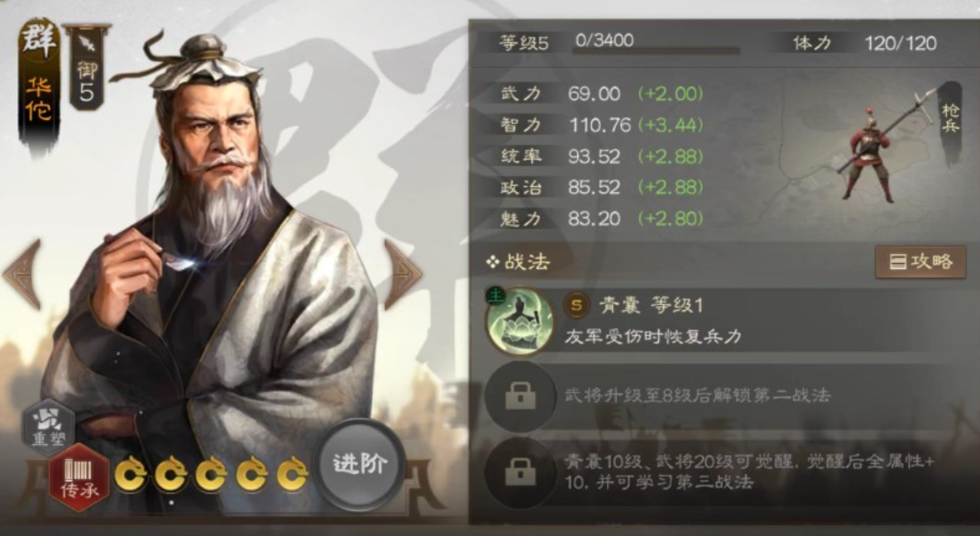Open the 战法 tactics section header

click(x=519, y=261)
